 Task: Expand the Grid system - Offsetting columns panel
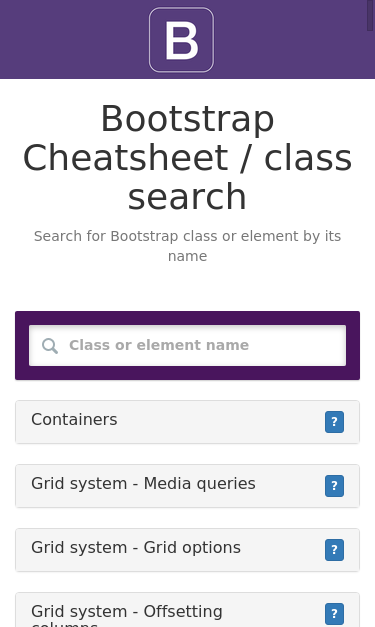(x=187, y=610)
